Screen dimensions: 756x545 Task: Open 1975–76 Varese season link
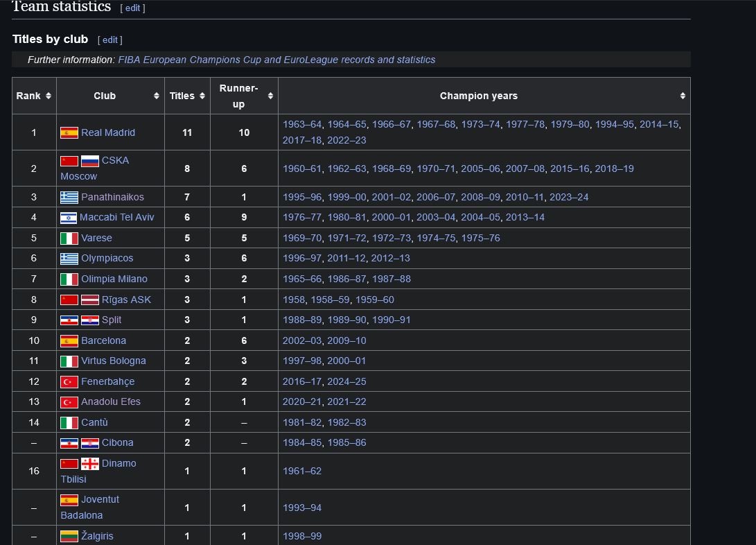[481, 239]
